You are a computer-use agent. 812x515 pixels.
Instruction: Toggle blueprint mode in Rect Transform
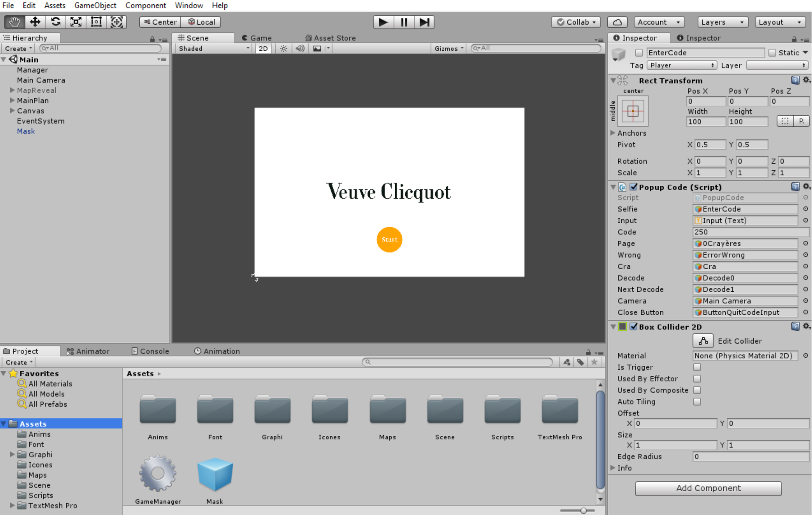click(785, 121)
